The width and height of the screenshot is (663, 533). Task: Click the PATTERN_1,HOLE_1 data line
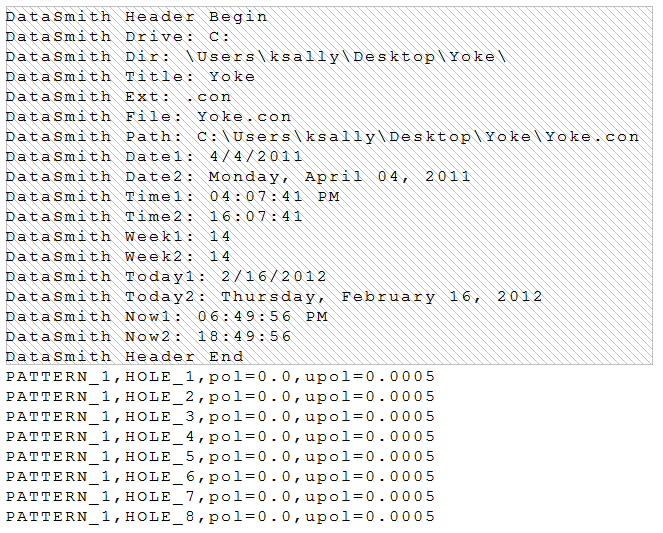tap(220, 376)
